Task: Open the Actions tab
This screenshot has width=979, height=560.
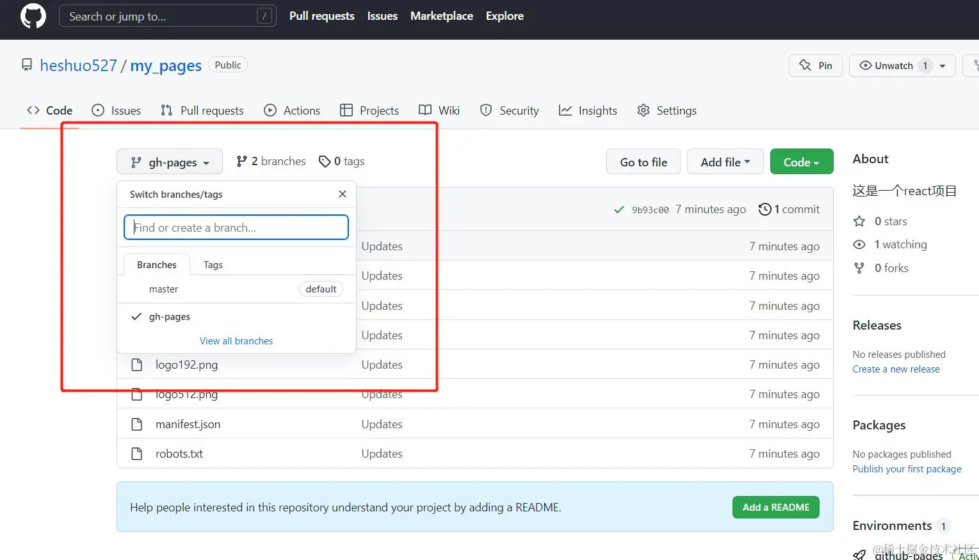Action: [x=292, y=111]
